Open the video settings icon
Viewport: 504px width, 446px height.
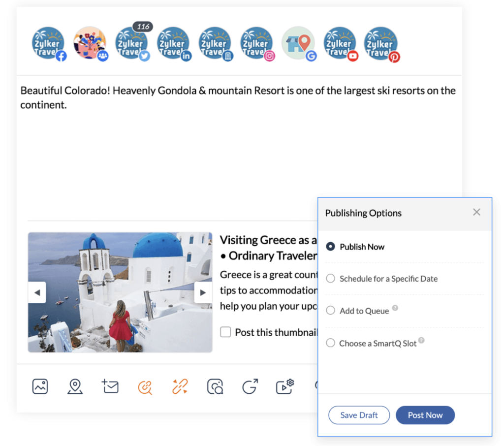[285, 386]
